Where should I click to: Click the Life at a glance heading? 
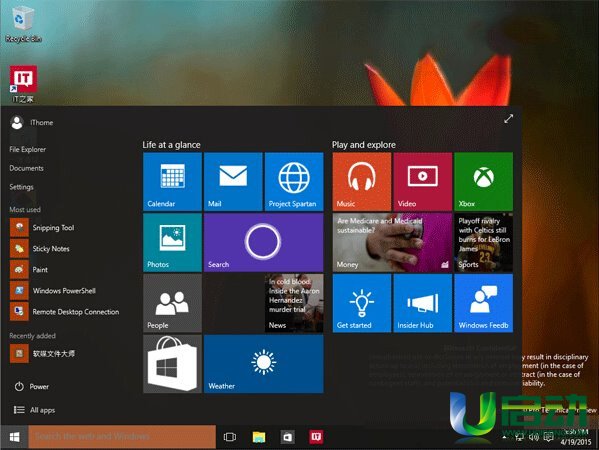(x=171, y=145)
